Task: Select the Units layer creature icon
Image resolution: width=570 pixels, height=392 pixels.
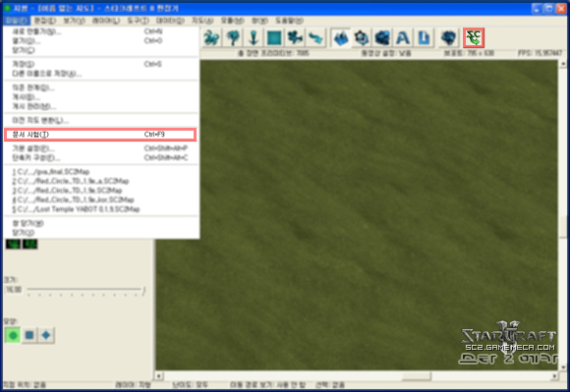Action: pos(211,37)
